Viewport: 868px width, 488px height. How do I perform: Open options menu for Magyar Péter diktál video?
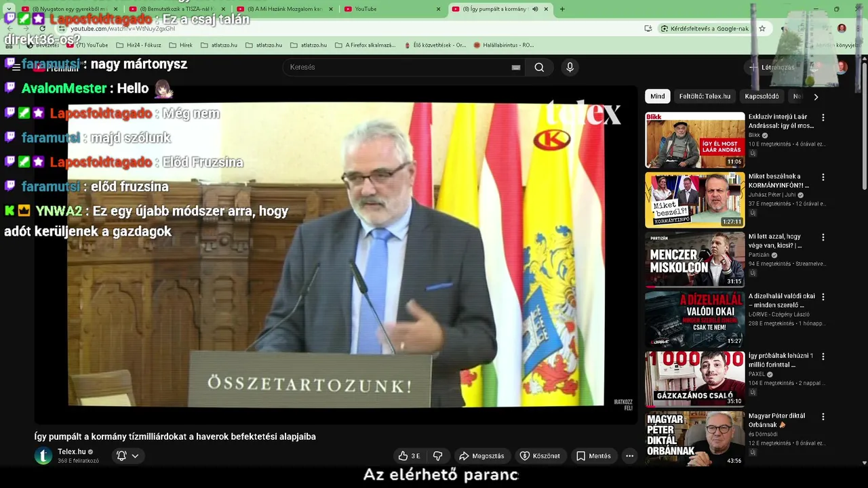point(823,416)
